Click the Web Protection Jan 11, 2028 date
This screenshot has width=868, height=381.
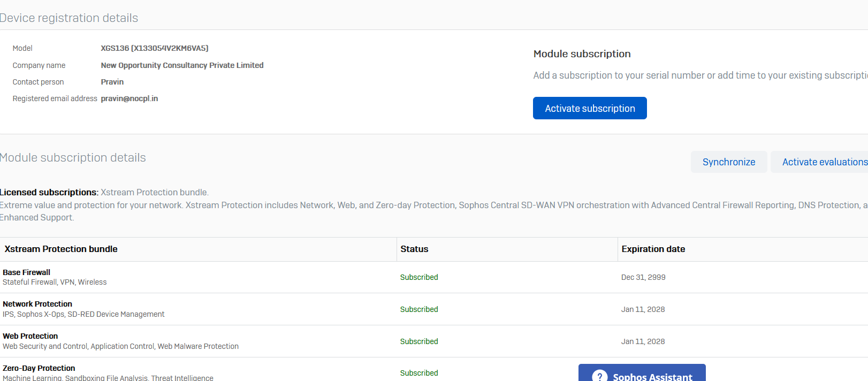pos(643,341)
